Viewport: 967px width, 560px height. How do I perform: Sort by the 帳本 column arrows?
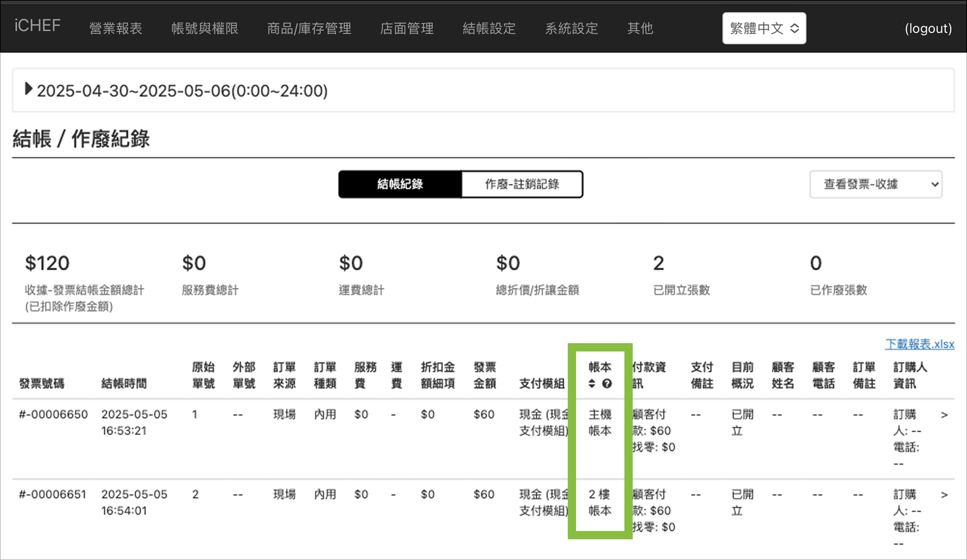coord(592,384)
